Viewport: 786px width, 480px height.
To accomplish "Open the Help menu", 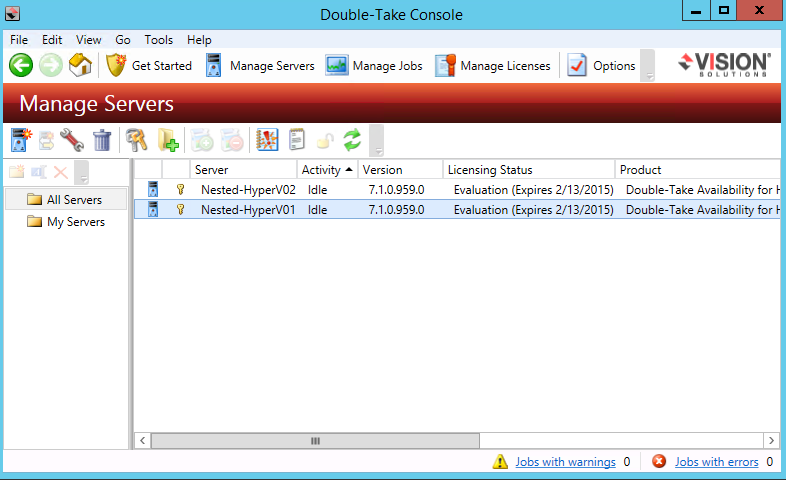I will tap(199, 40).
